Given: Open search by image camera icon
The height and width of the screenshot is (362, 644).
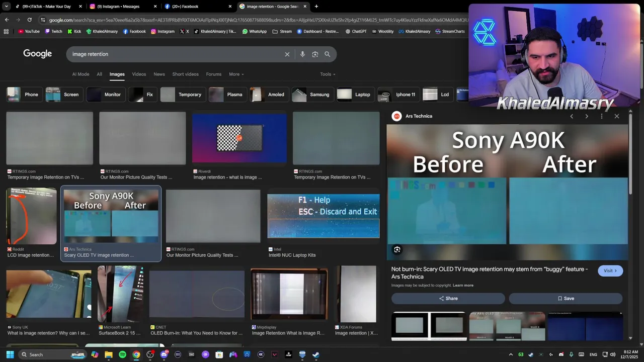Looking at the screenshot, I should pyautogui.click(x=315, y=54).
